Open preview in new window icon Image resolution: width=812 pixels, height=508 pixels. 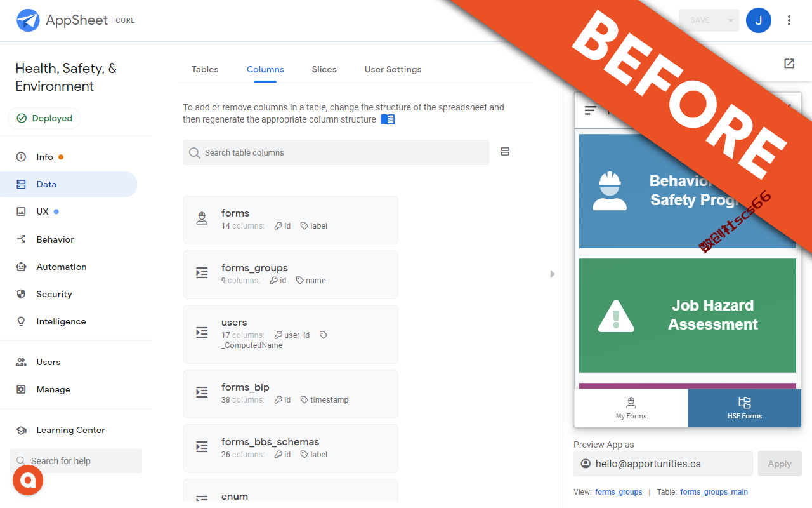[x=789, y=63]
